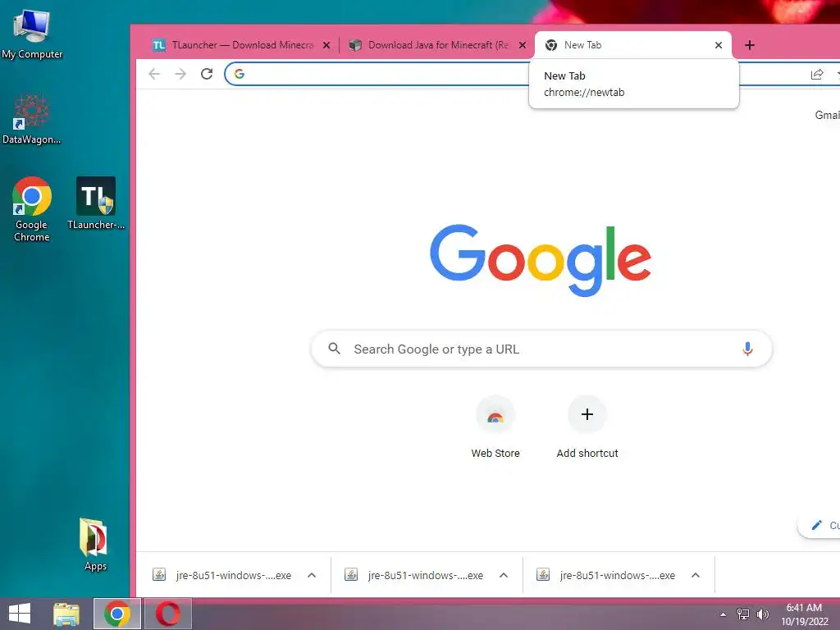Viewport: 840px width, 630px height.
Task: Open the Windows Start menu
Action: [x=20, y=614]
